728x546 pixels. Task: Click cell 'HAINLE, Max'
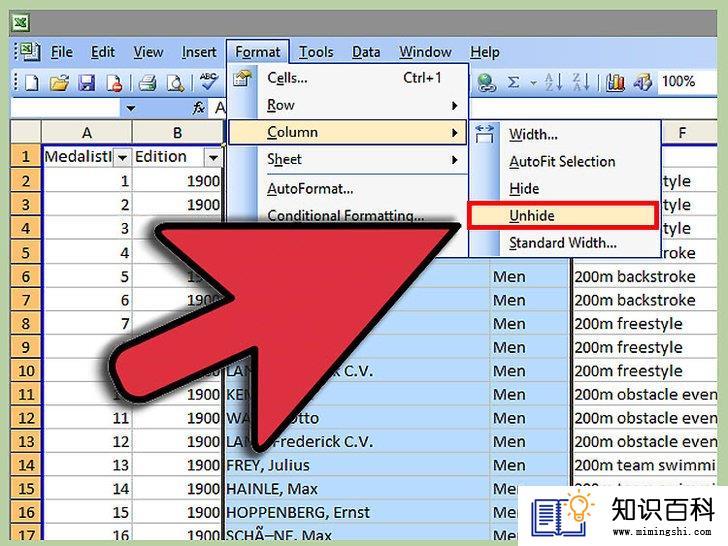[357, 488]
